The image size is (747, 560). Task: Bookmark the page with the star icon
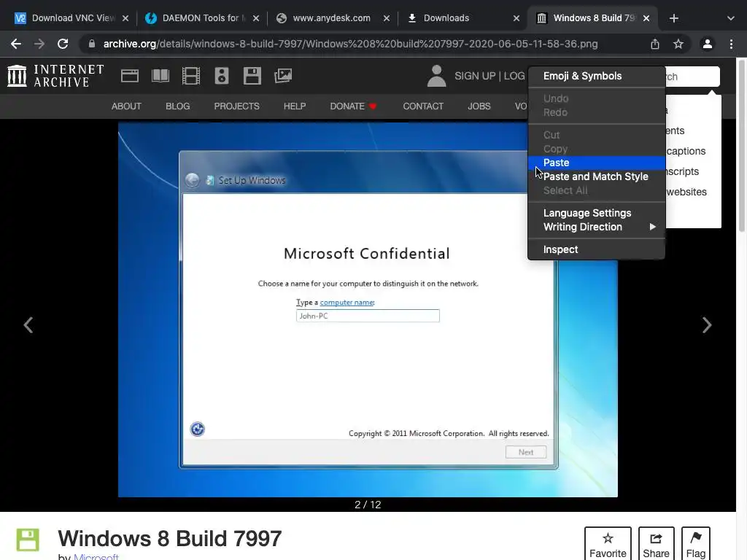coord(678,44)
